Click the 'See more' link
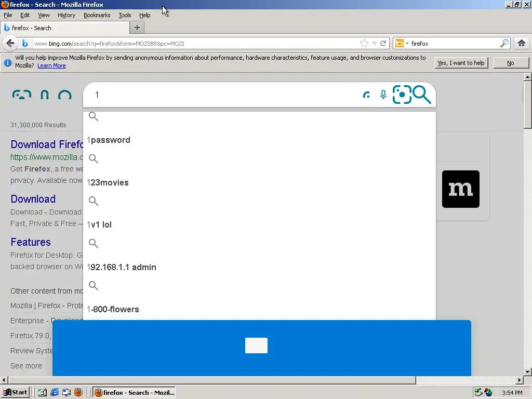This screenshot has height=399, width=532. [x=26, y=366]
